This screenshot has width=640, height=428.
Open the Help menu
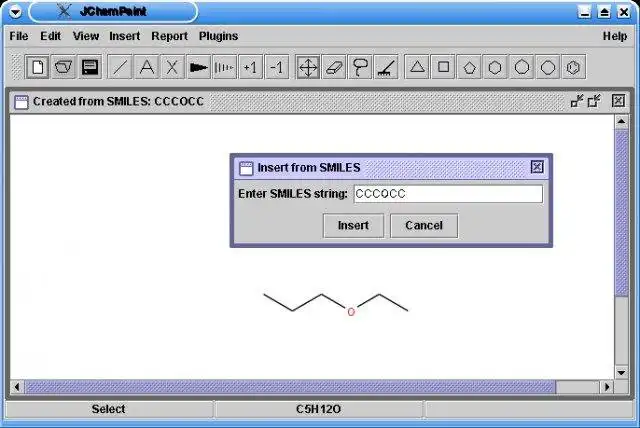[x=615, y=36]
